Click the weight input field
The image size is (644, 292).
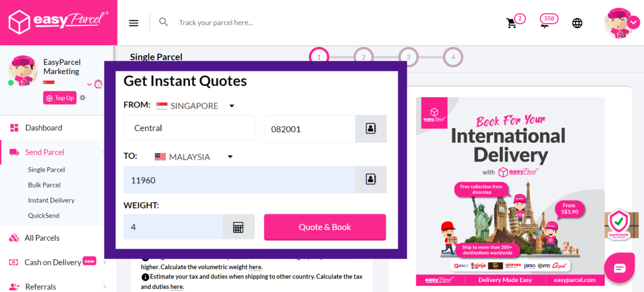(x=172, y=227)
